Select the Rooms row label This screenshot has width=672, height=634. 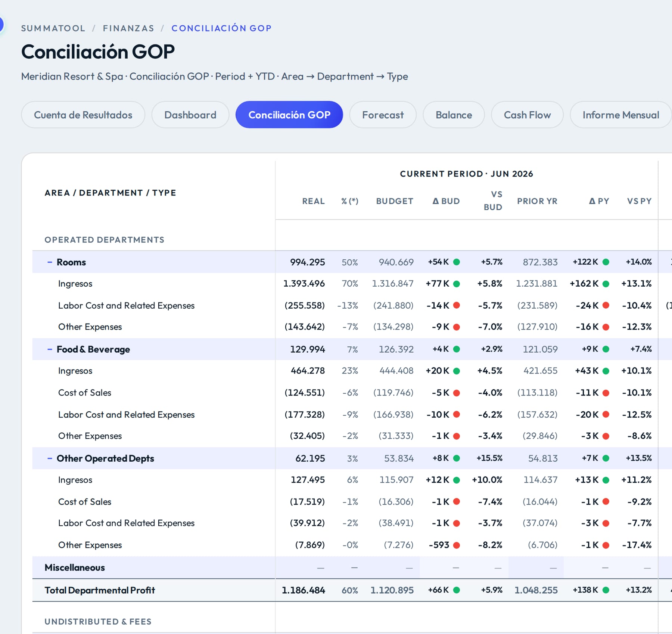pos(71,262)
